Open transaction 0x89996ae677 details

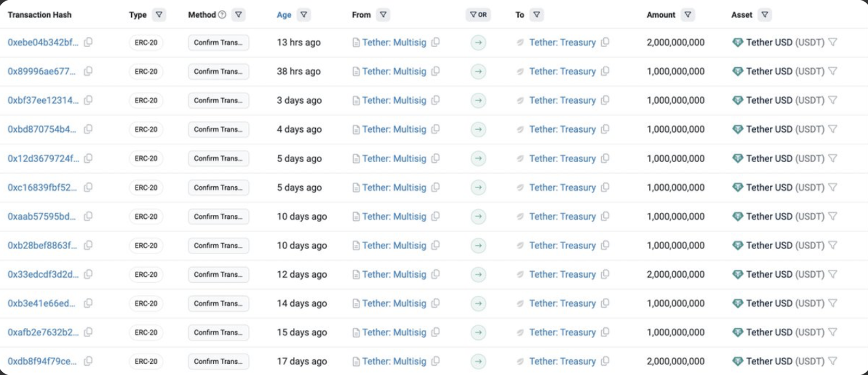coord(42,72)
